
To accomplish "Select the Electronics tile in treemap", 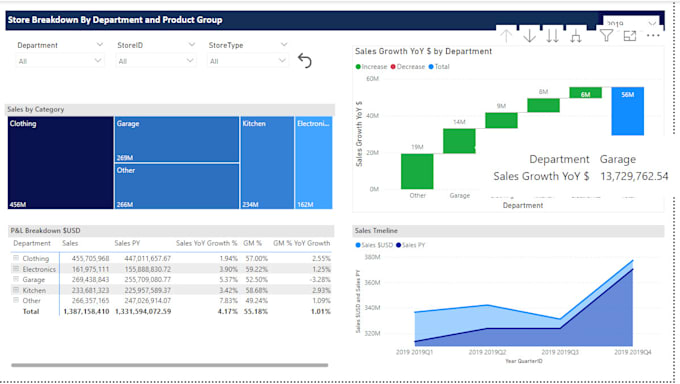I will [314, 163].
